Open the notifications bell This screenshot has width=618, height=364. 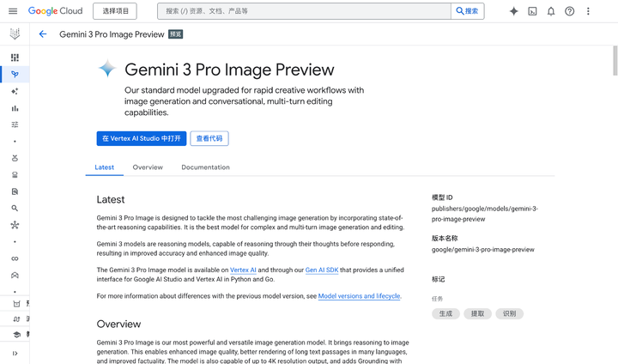pyautogui.click(x=551, y=11)
